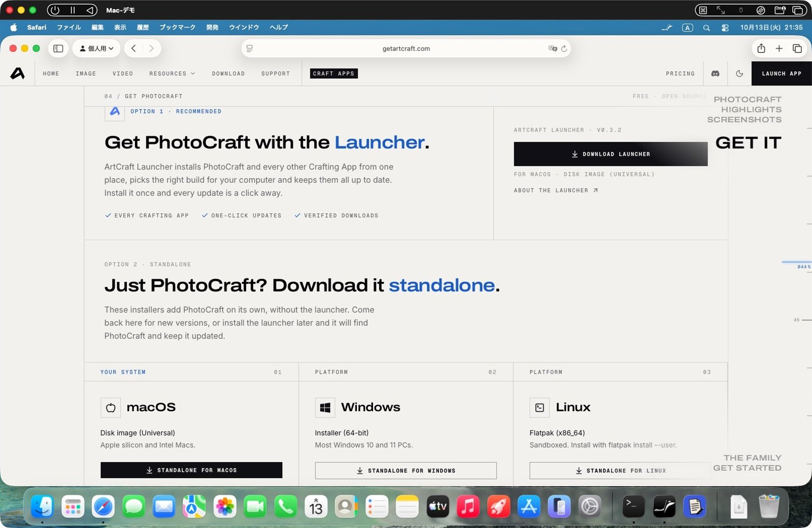
Task: Expand the Resources dropdown in nav
Action: pyautogui.click(x=172, y=74)
